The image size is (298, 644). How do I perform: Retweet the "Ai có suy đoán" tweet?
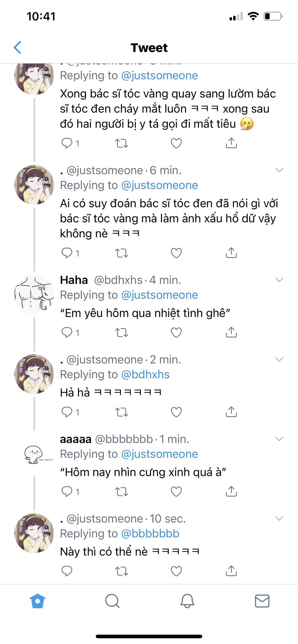click(121, 253)
